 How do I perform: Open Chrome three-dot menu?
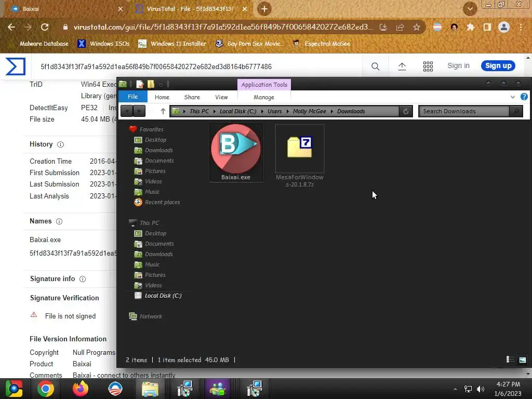(x=521, y=27)
